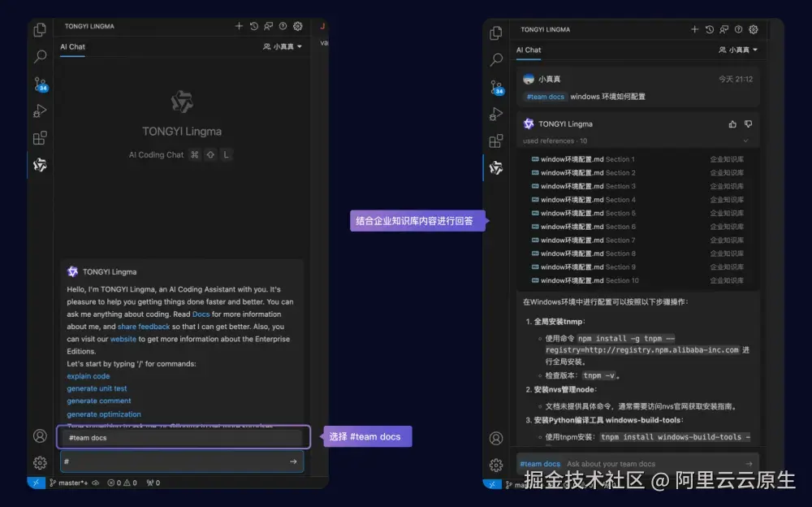
Task: Open Extensions icon in left window activity bar
Action: pos(40,138)
